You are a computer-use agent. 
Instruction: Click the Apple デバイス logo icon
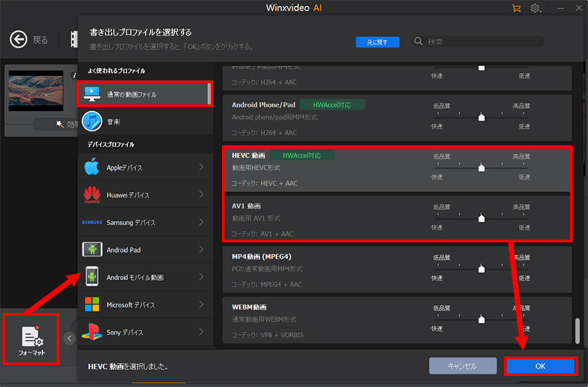[92, 168]
